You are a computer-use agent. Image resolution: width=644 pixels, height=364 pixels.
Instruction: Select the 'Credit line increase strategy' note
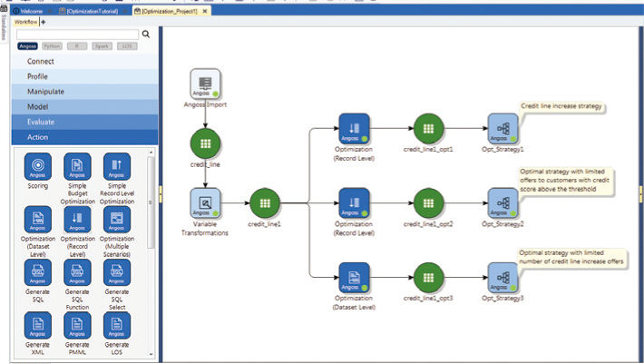coord(561,106)
